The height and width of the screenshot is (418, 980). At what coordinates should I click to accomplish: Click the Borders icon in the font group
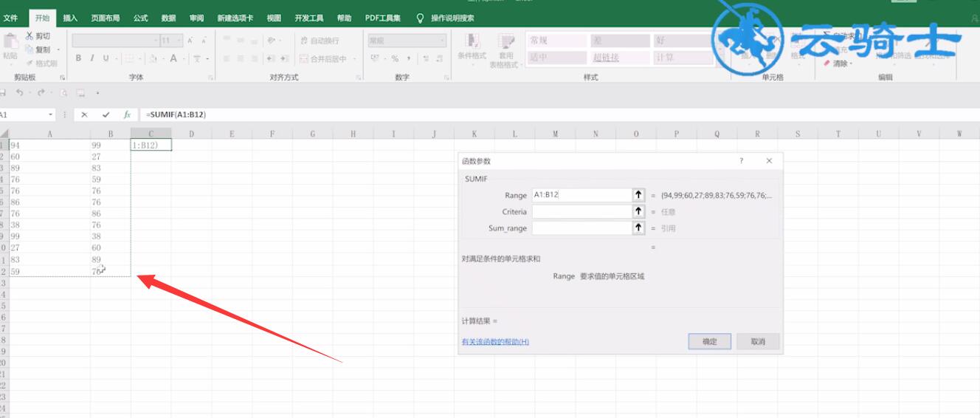tap(129, 58)
